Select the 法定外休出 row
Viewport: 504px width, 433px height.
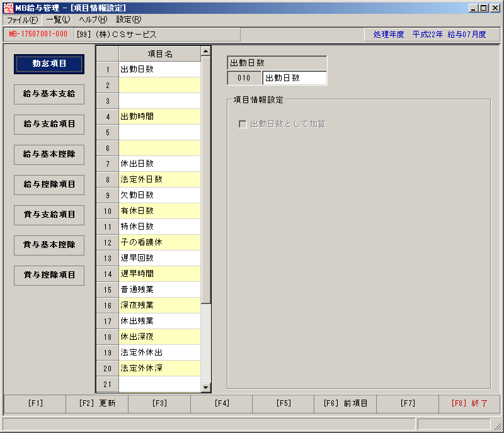(x=160, y=352)
